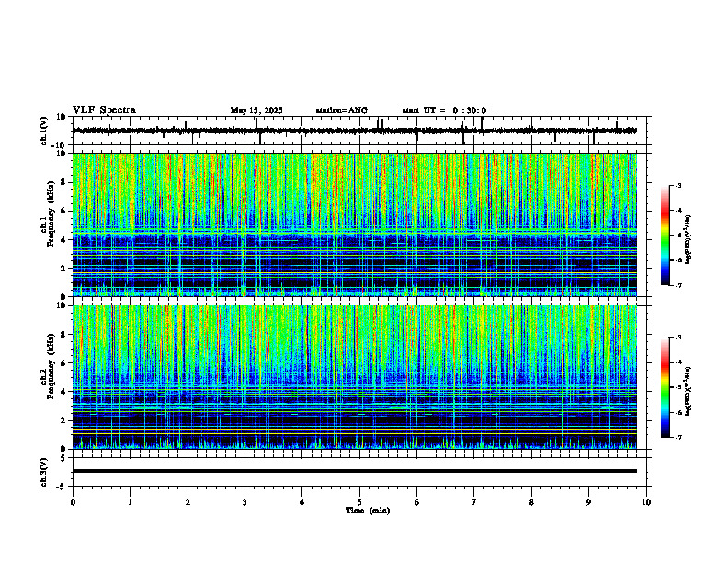
Task: Click the "4" kHz tick of ch.2 spectrogram
Action: (63, 392)
